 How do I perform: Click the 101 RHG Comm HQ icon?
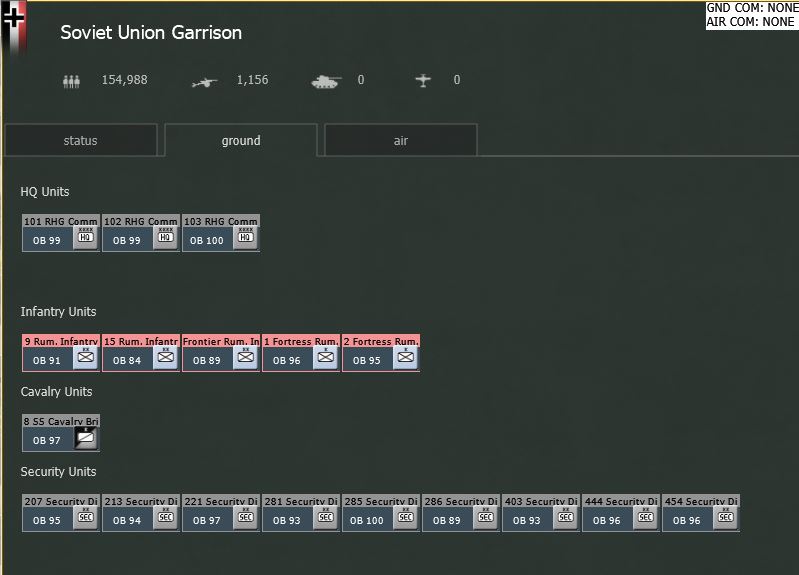[x=86, y=238]
